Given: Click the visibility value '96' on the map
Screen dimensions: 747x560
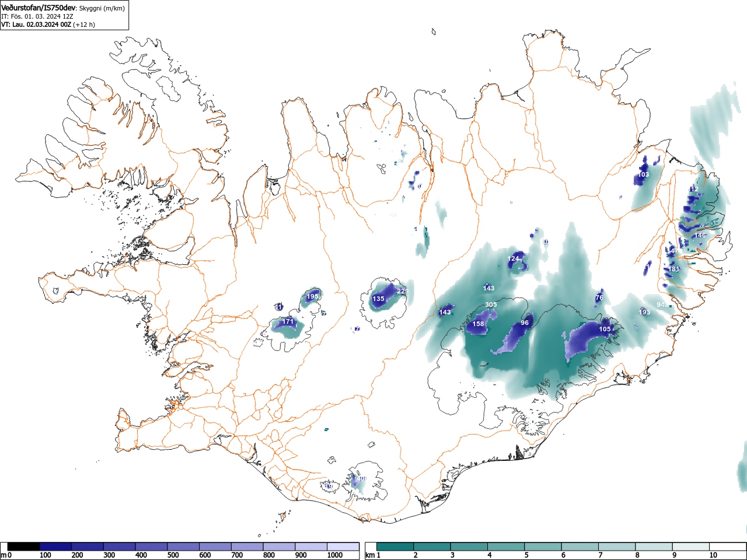Looking at the screenshot, I should [525, 323].
